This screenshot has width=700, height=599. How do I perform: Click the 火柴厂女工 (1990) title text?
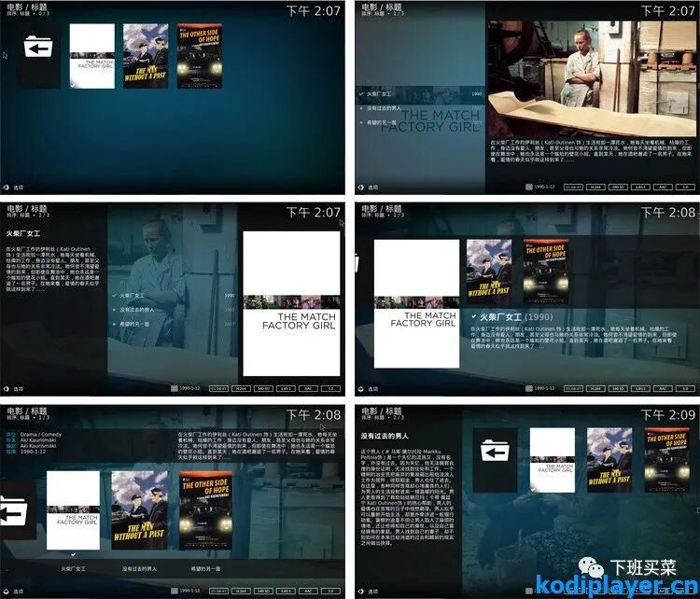tap(516, 317)
